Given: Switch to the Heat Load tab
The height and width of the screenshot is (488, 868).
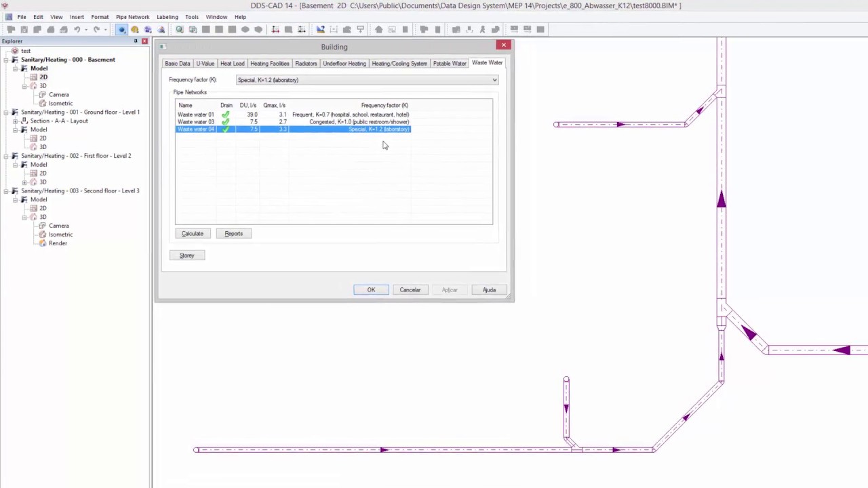Looking at the screenshot, I should tap(232, 64).
